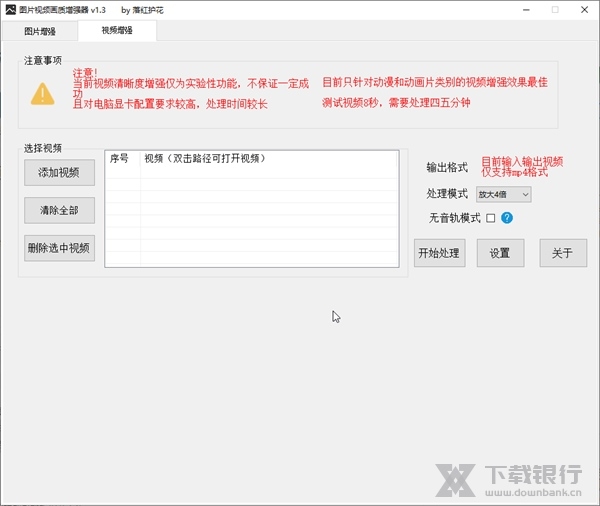600x506 pixels.
Task: Select the 视频增强 tab
Action: 117,30
